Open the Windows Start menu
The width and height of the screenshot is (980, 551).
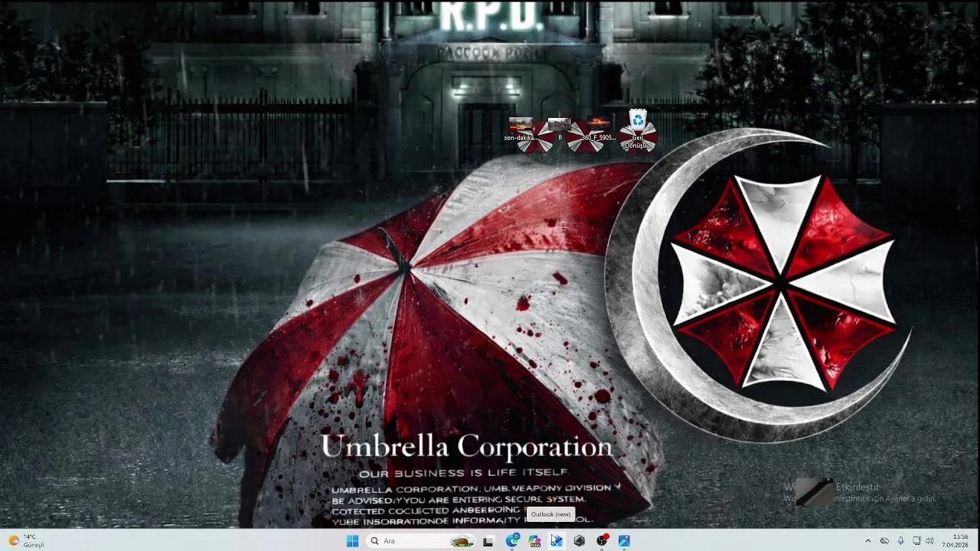click(352, 541)
